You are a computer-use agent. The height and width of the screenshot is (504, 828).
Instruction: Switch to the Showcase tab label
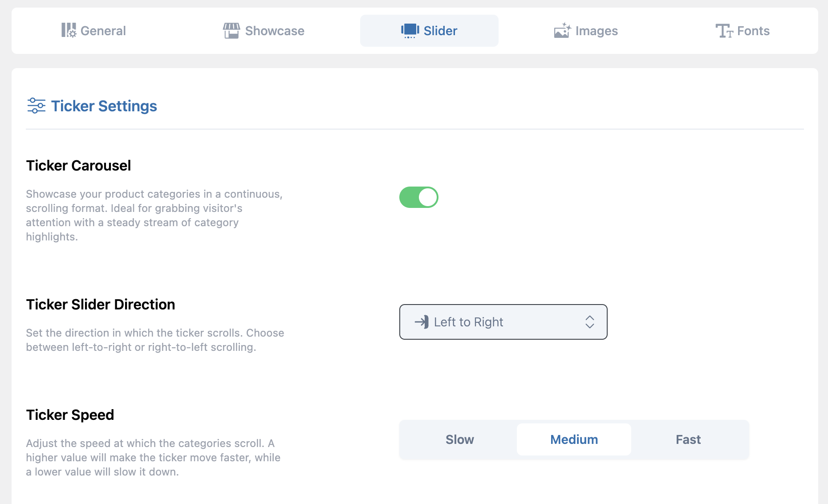[275, 31]
